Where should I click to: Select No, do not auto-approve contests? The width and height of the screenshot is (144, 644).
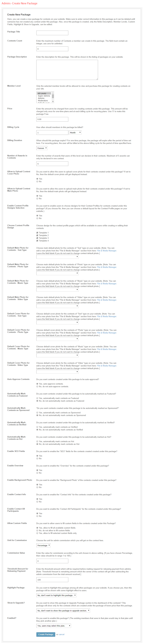[37, 386]
